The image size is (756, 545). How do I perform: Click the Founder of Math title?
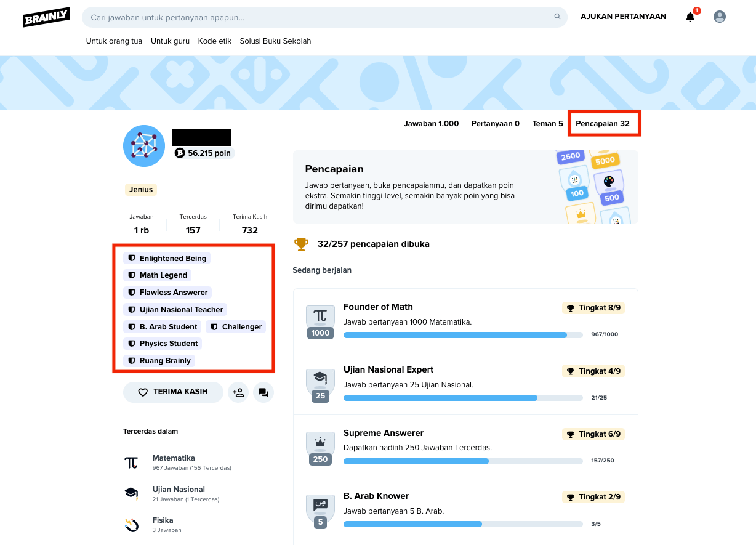[x=378, y=307]
